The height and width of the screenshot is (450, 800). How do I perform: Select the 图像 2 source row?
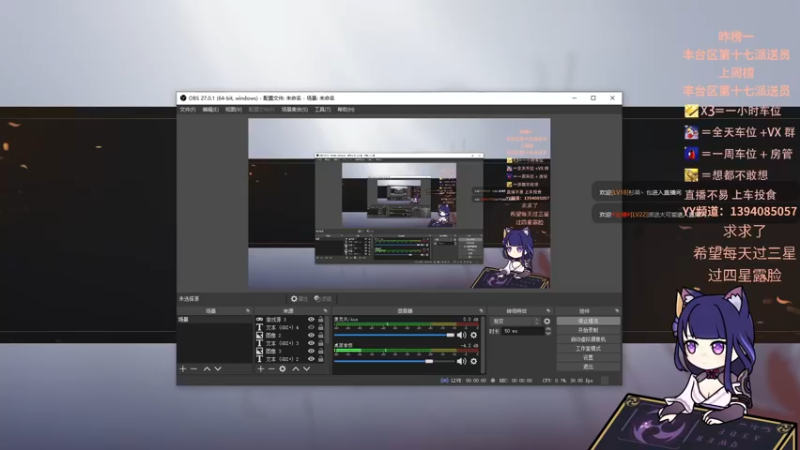290,335
